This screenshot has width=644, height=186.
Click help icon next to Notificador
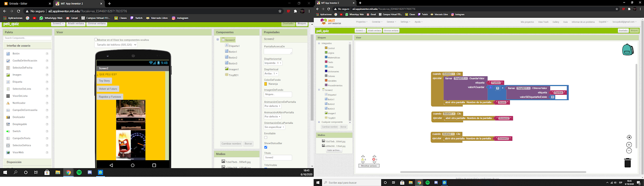pyautogui.click(x=47, y=103)
